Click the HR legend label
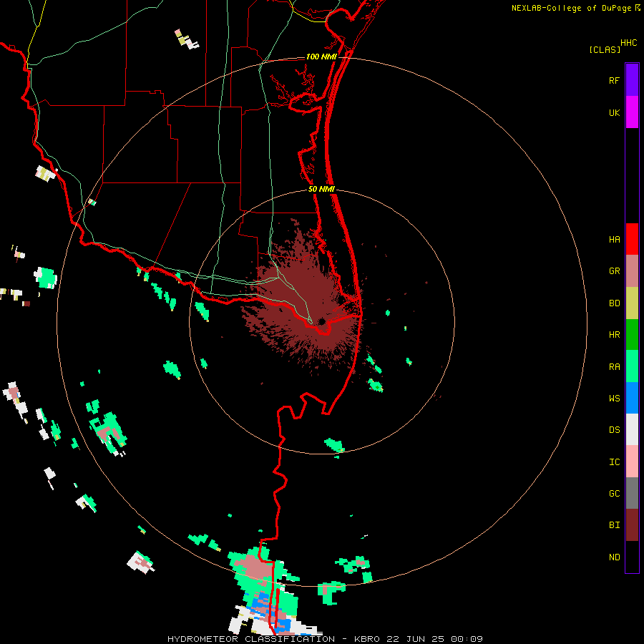 click(x=614, y=335)
